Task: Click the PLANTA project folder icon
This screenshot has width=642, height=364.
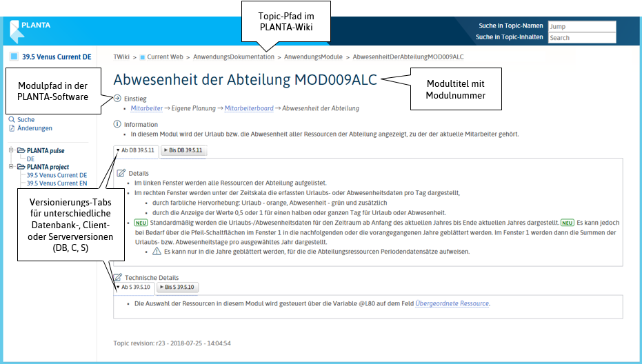Action: point(21,167)
